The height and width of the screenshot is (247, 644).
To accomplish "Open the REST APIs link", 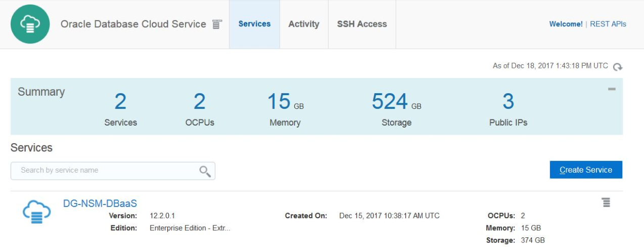I will coord(608,24).
